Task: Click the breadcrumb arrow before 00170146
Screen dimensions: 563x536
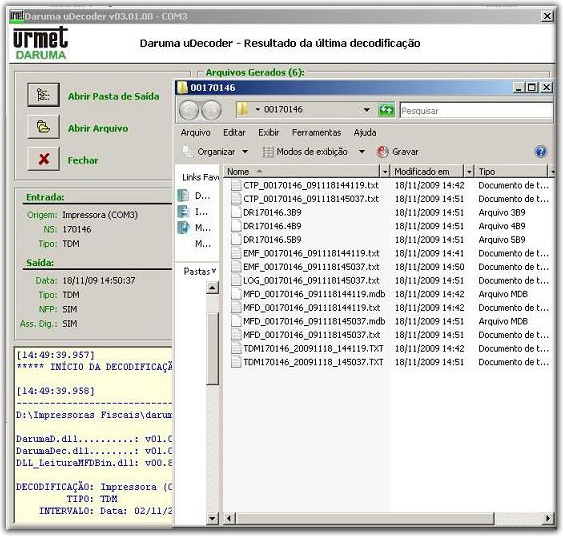Action: click(x=257, y=109)
